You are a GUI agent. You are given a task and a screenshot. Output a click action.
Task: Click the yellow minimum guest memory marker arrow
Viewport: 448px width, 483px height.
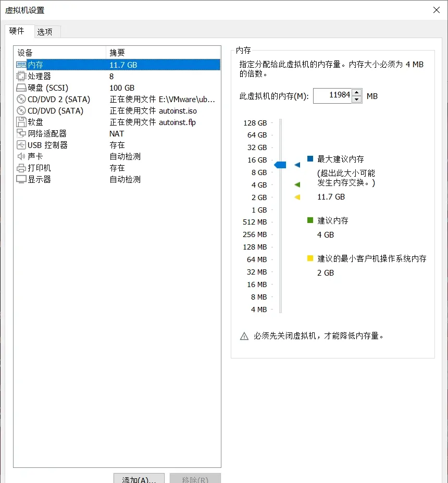pos(297,197)
